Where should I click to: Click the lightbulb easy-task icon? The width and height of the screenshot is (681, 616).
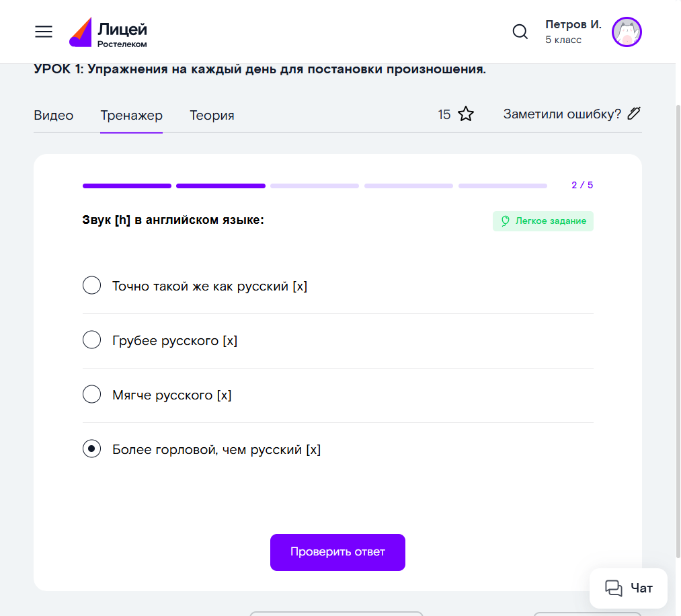pyautogui.click(x=506, y=221)
